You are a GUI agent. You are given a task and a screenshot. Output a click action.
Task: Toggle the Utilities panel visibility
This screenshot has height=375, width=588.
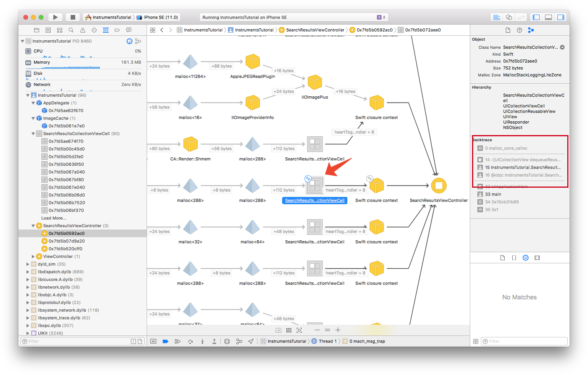[x=561, y=17]
